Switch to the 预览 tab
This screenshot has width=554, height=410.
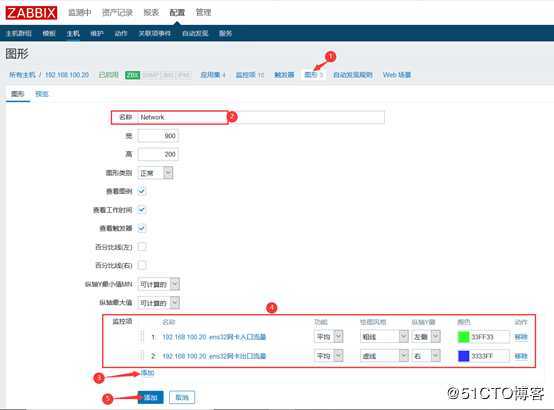(x=42, y=94)
